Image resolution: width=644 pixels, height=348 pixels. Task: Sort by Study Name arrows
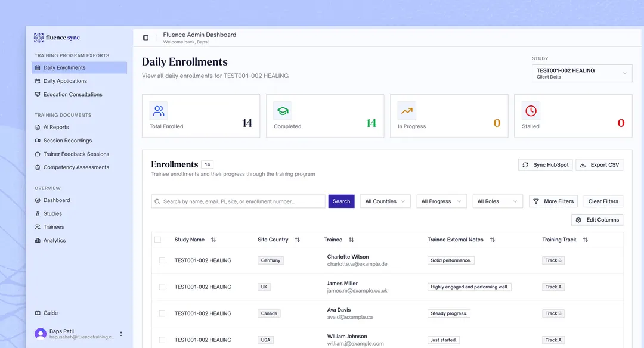click(213, 240)
